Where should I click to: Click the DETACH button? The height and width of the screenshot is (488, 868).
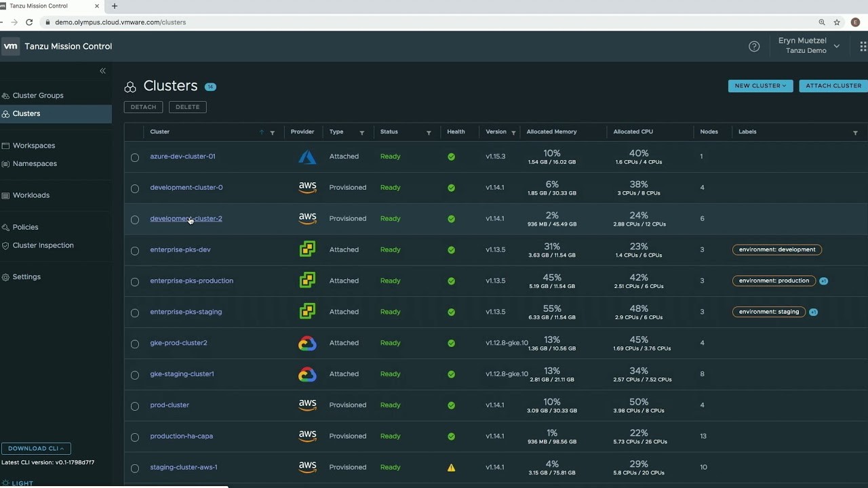point(143,107)
